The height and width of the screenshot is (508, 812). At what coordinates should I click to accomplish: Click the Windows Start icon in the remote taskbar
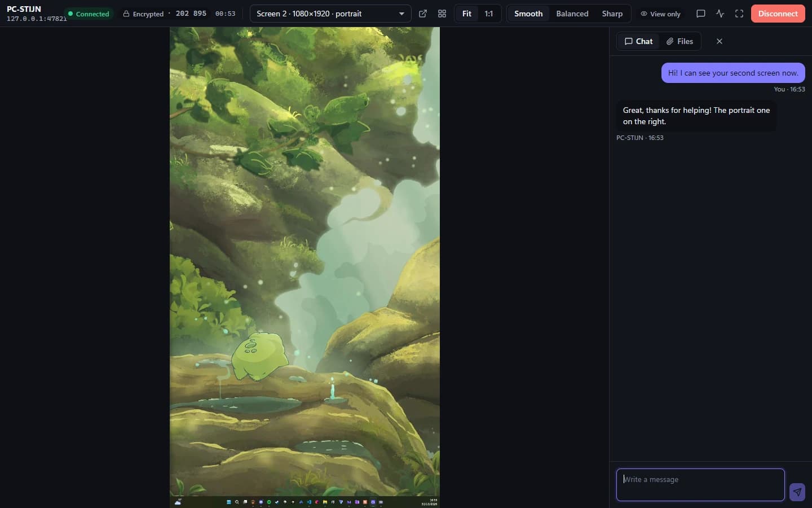pyautogui.click(x=229, y=502)
